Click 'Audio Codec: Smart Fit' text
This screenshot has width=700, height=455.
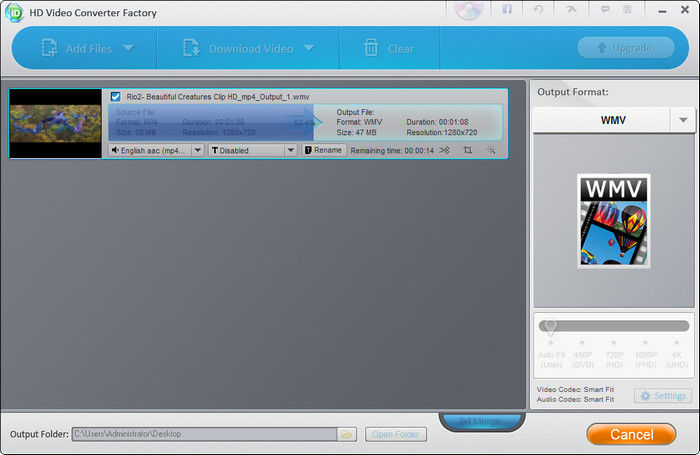pos(575,399)
